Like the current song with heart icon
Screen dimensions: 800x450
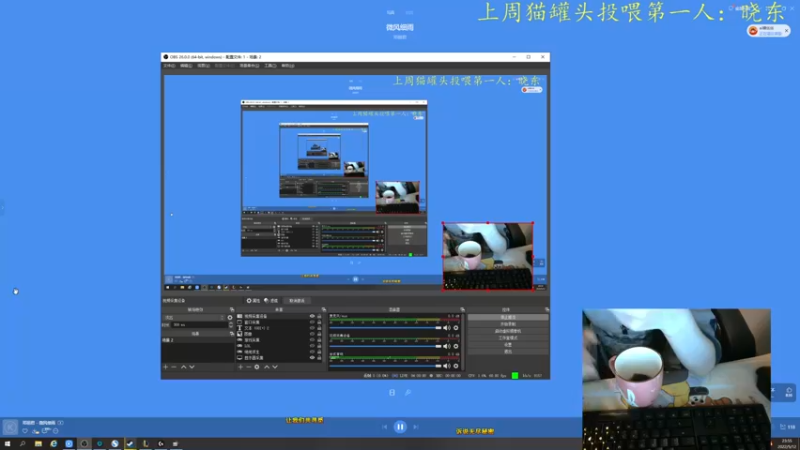(25, 431)
